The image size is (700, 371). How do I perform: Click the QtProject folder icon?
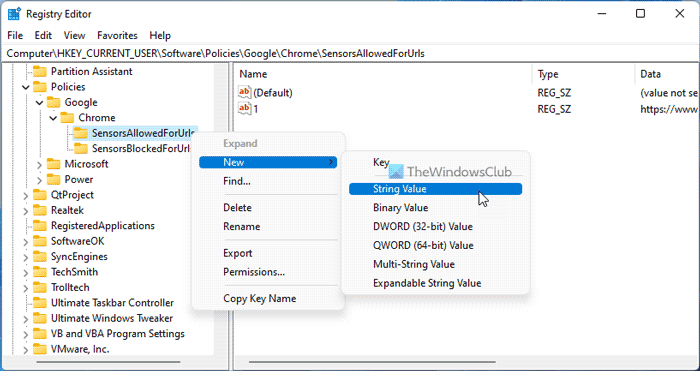pyautogui.click(x=40, y=195)
